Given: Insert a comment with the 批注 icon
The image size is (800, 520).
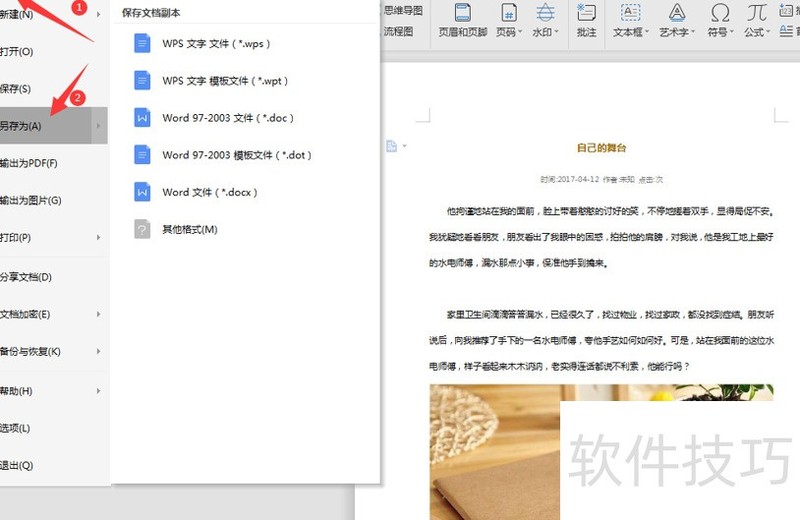Looking at the screenshot, I should pyautogui.click(x=586, y=14).
